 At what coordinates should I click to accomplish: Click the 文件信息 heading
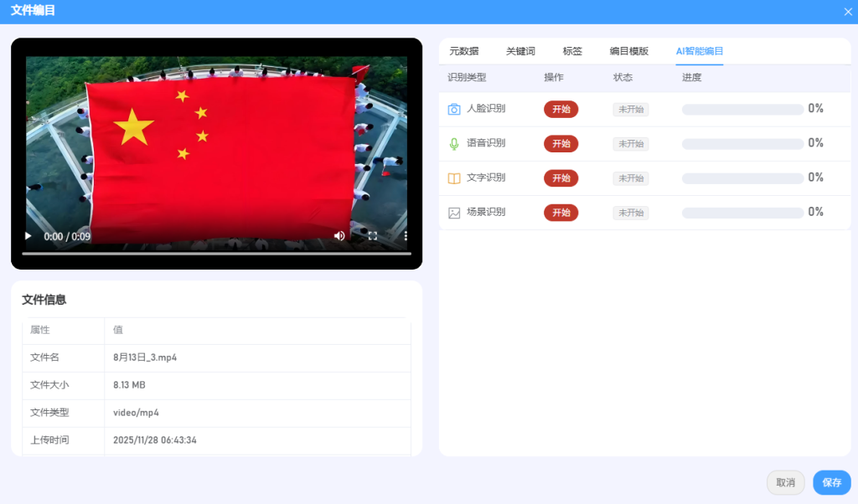coord(44,300)
